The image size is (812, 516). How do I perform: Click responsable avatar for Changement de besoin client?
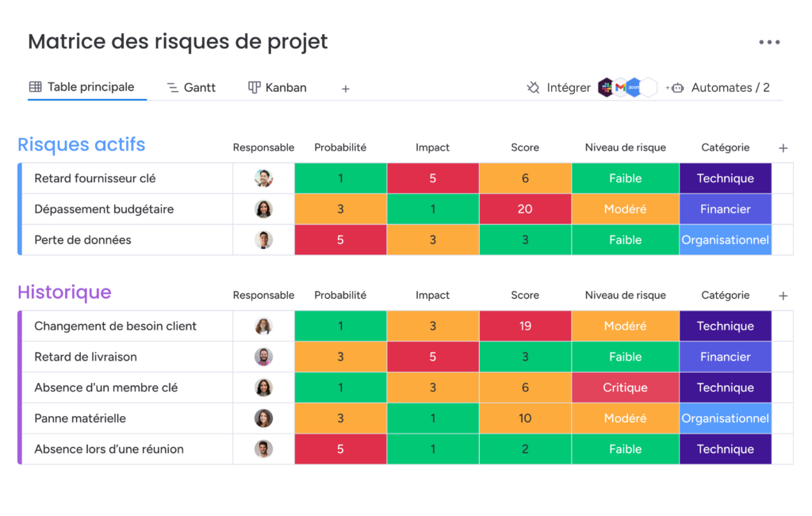point(263,326)
